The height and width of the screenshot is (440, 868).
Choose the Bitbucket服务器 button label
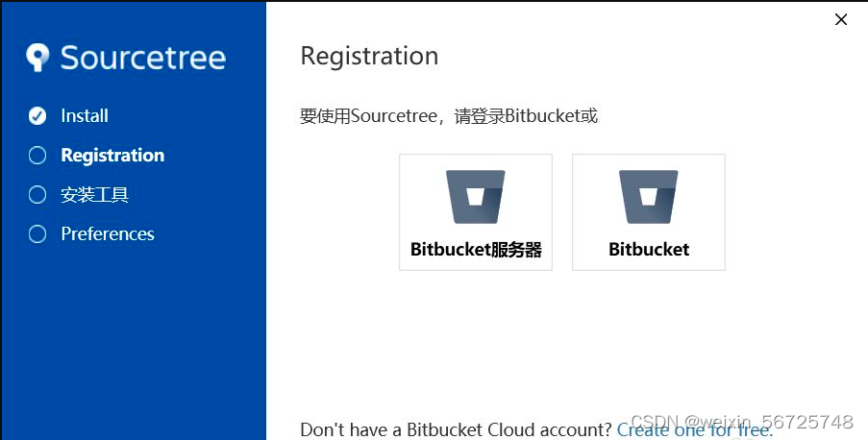click(476, 250)
